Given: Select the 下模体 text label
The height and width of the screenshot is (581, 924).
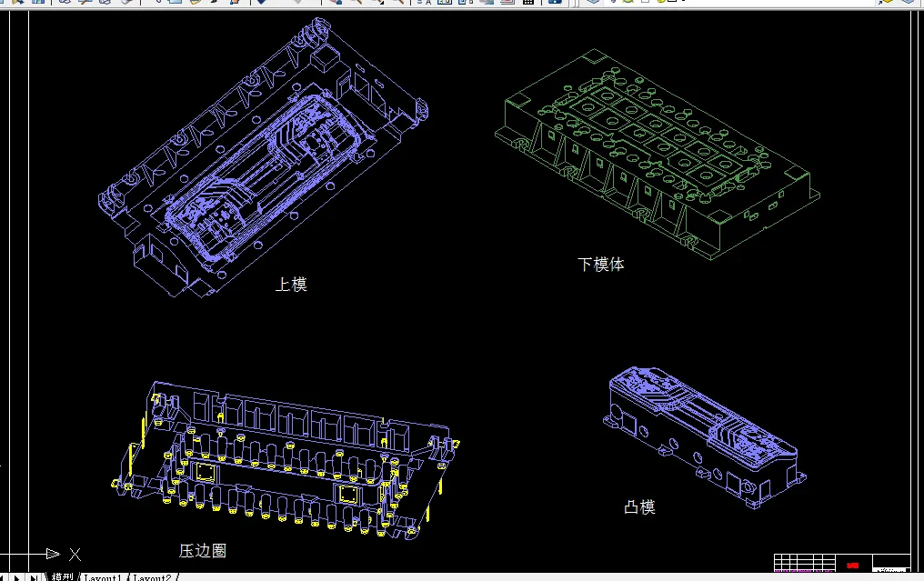Looking at the screenshot, I should [600, 264].
